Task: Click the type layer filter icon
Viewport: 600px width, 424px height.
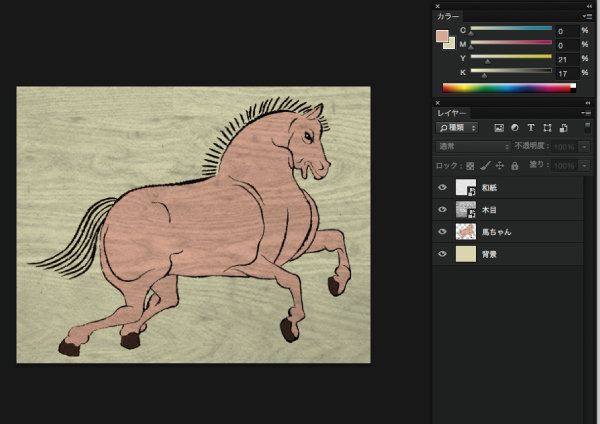Action: point(530,128)
